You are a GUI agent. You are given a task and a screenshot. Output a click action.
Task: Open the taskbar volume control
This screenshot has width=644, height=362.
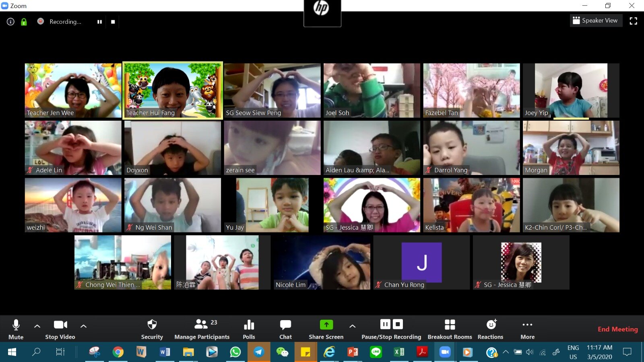click(530, 352)
